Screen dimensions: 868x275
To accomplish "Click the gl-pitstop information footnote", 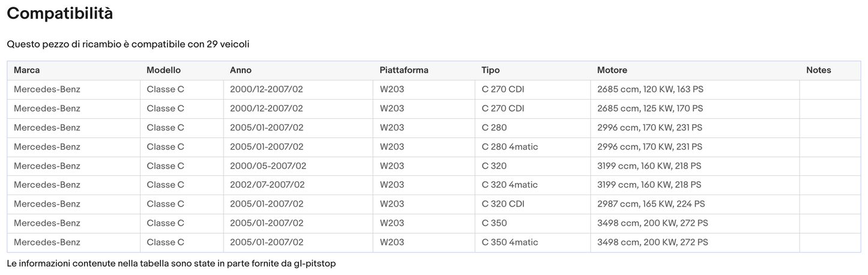I will pos(171,264).
